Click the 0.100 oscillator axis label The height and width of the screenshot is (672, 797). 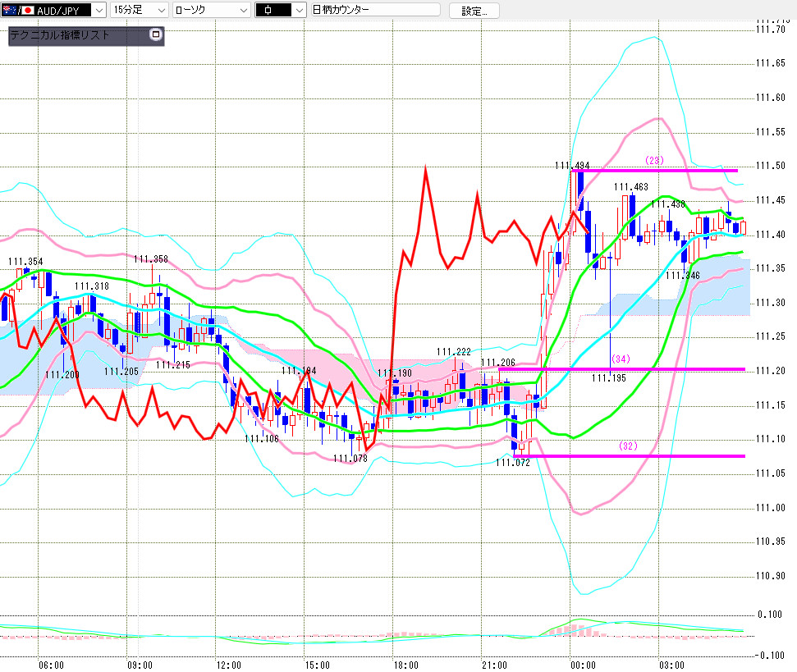(x=770, y=615)
